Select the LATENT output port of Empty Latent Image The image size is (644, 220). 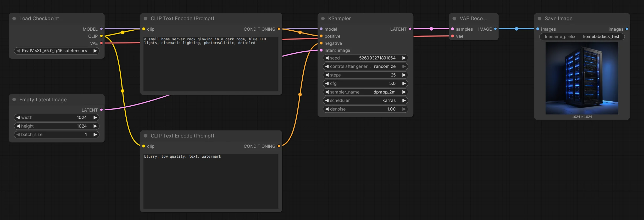click(x=101, y=110)
